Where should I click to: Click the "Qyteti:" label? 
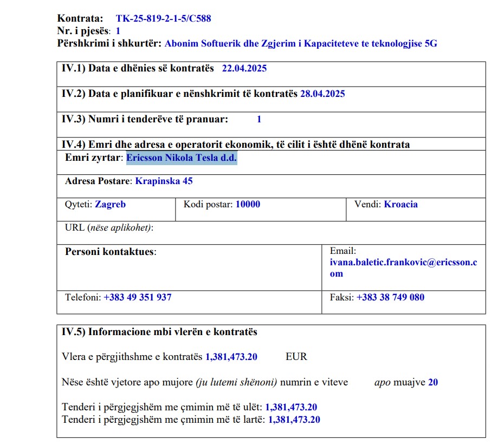click(x=79, y=205)
